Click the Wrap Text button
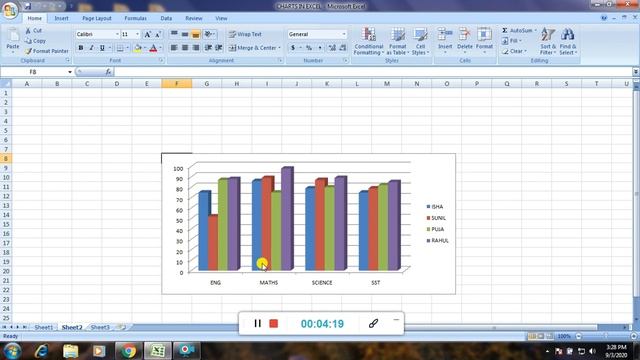Viewport: 640px width, 360px height. coord(245,34)
